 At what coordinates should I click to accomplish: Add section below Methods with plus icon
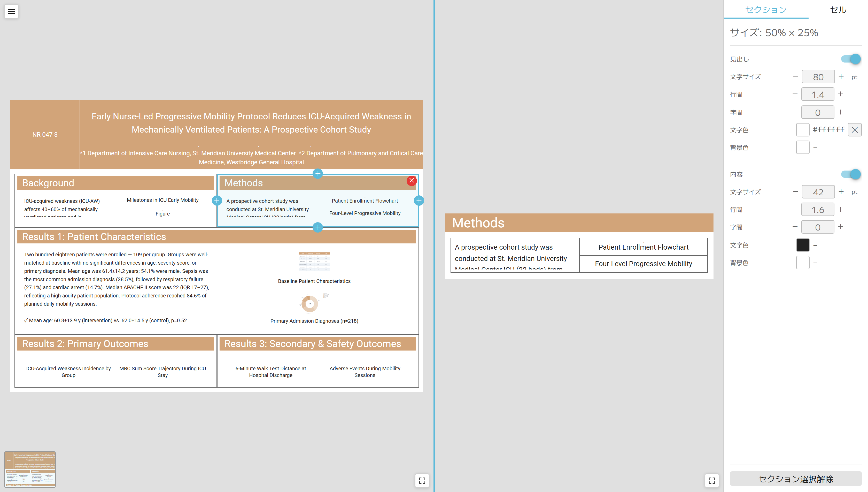(x=317, y=227)
